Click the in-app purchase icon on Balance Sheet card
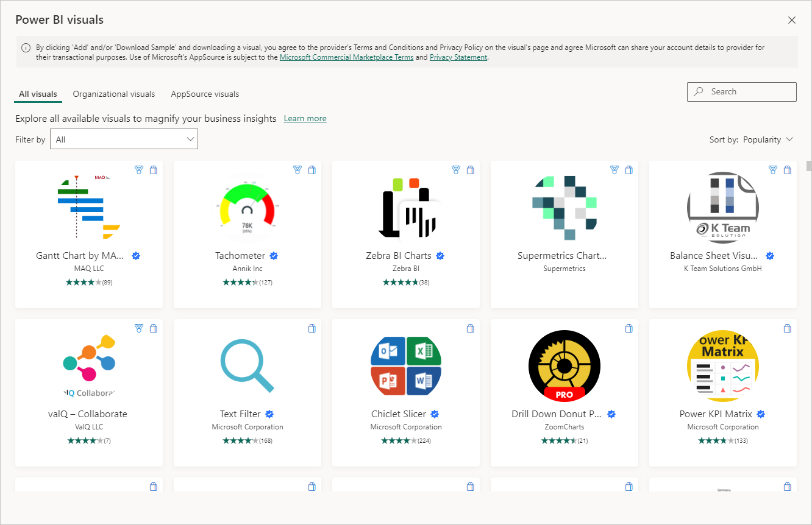This screenshot has height=525, width=812. tap(773, 170)
